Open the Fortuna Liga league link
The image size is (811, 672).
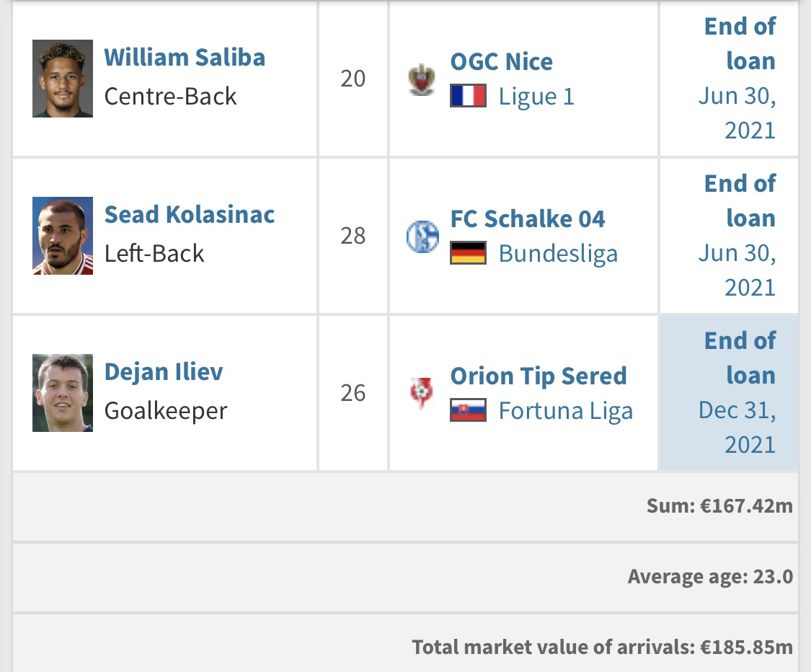(x=566, y=411)
